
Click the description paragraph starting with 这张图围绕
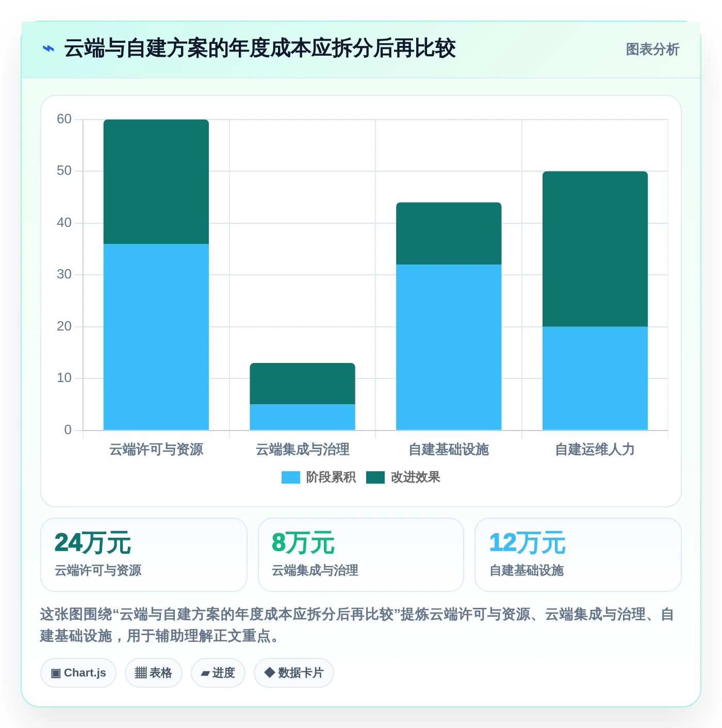(x=357, y=625)
